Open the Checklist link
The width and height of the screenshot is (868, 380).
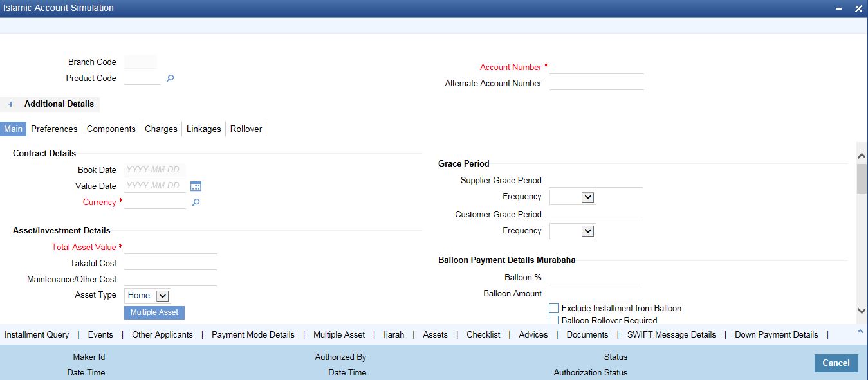483,335
